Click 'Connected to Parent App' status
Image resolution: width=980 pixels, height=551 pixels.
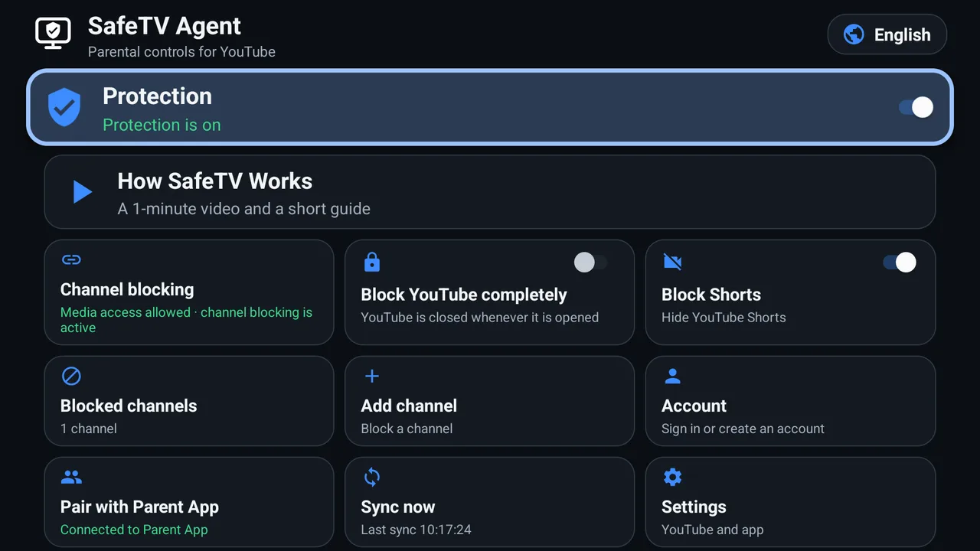pos(134,530)
